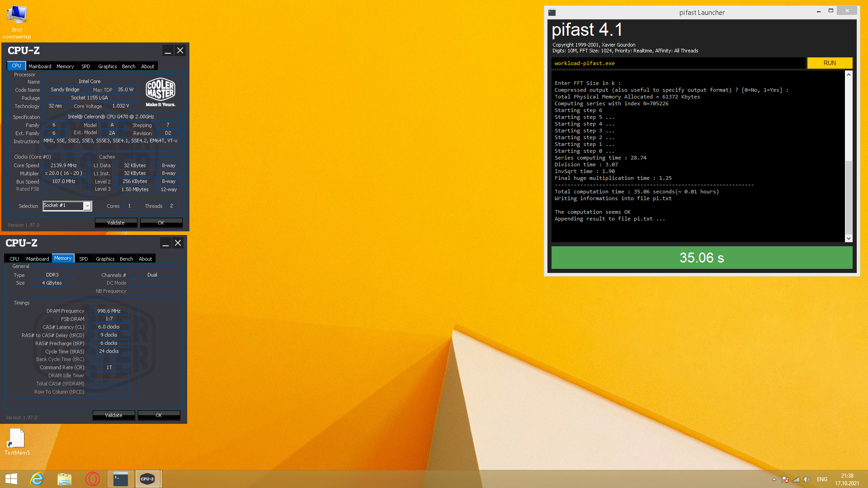Open the This PC desktop icon
Image resolution: width=868 pixels, height=488 pixels.
point(17,22)
